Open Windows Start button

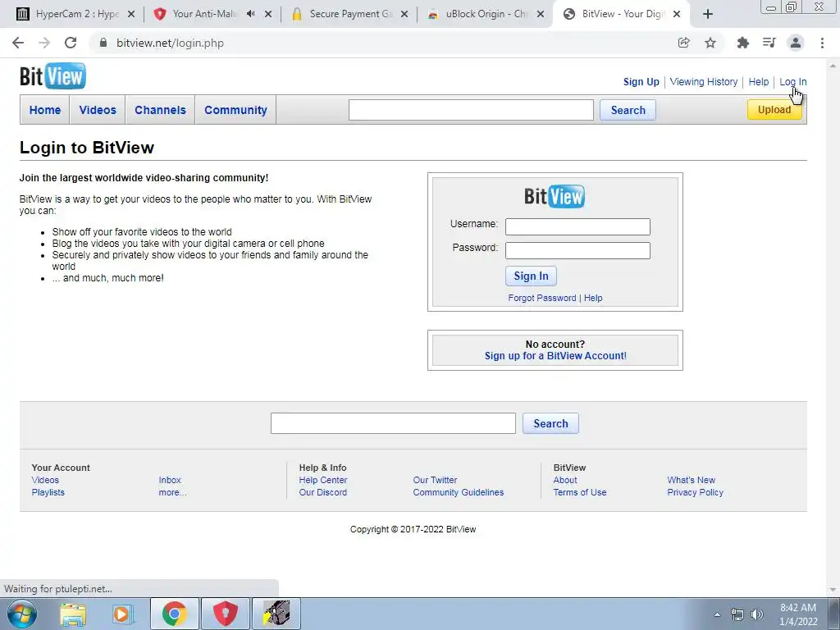(x=22, y=614)
